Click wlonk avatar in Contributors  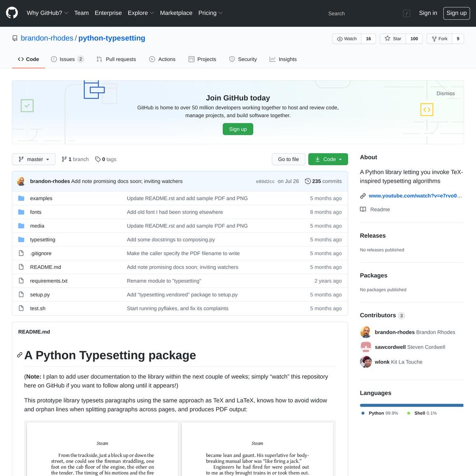[x=366, y=362]
